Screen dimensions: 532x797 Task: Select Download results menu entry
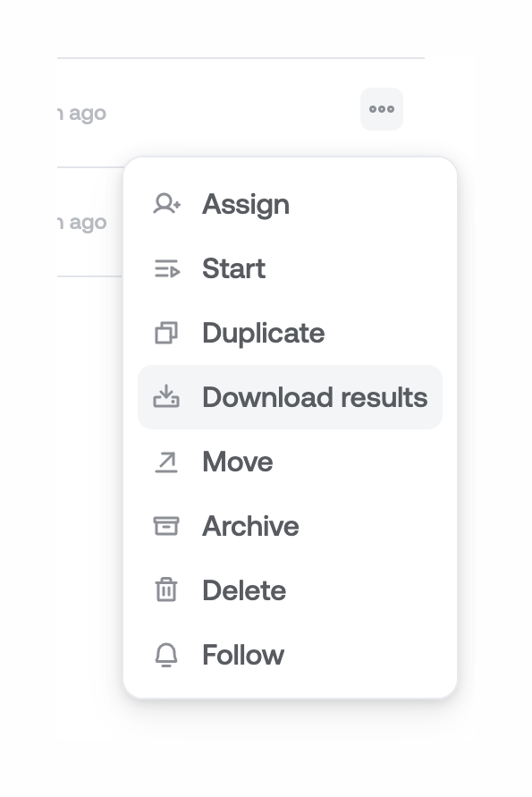[x=315, y=397]
